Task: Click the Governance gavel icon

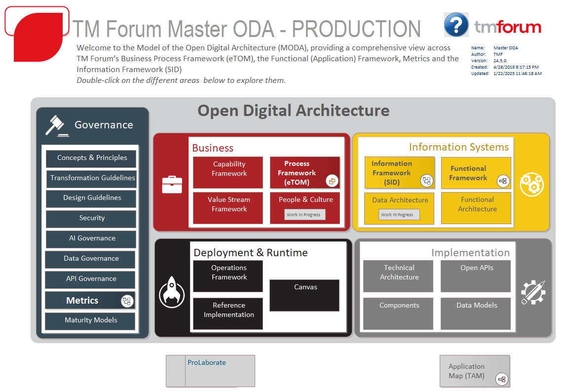Action: click(x=57, y=125)
